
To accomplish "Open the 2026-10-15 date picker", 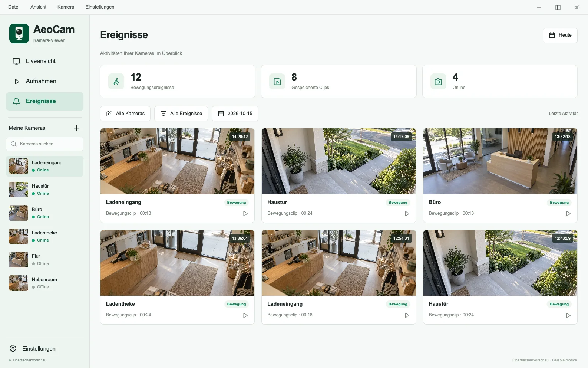I will pos(235,114).
